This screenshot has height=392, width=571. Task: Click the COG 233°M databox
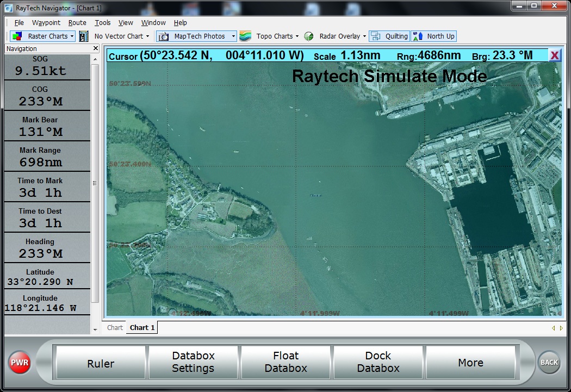point(47,96)
